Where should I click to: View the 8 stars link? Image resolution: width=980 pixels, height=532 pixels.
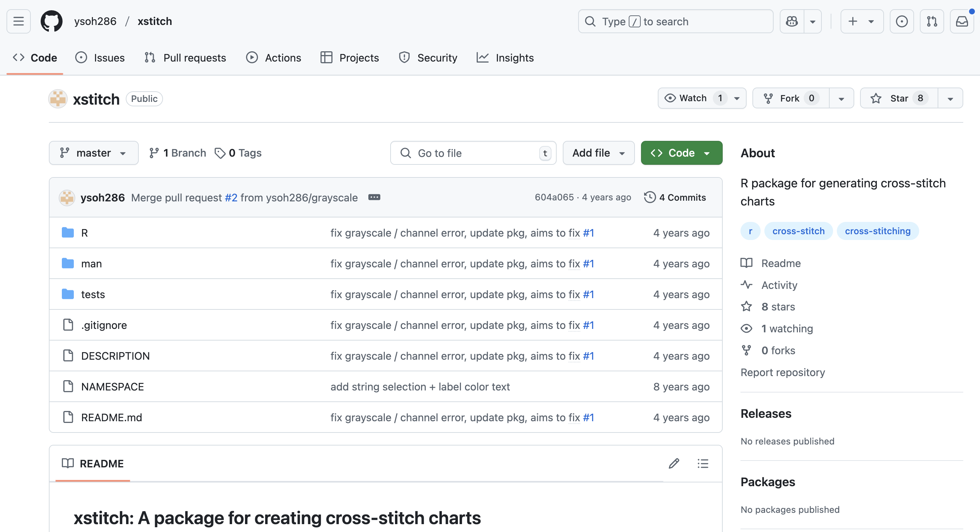coord(767,307)
